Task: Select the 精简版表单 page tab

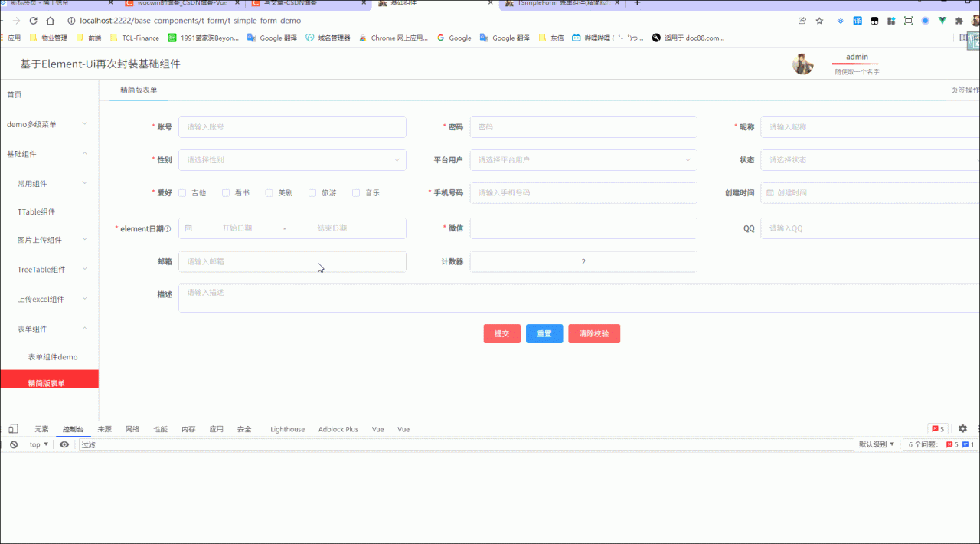Action: 139,90
